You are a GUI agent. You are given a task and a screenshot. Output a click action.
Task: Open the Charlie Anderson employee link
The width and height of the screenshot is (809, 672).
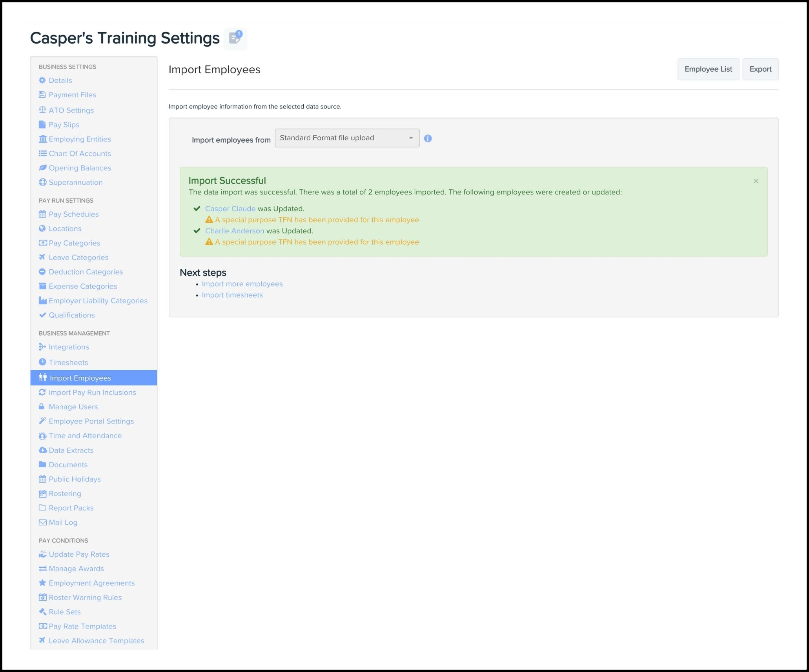tap(234, 231)
